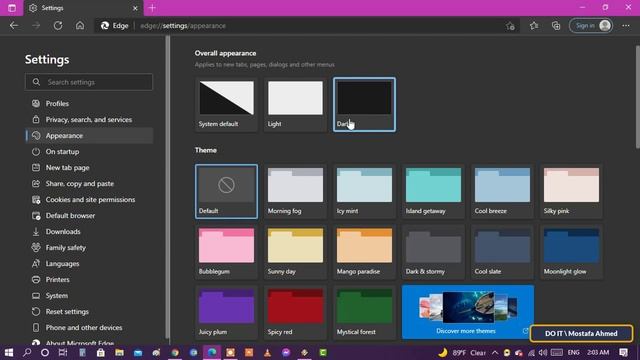640x360 pixels.
Task: Click the Sign in button
Action: click(x=591, y=26)
